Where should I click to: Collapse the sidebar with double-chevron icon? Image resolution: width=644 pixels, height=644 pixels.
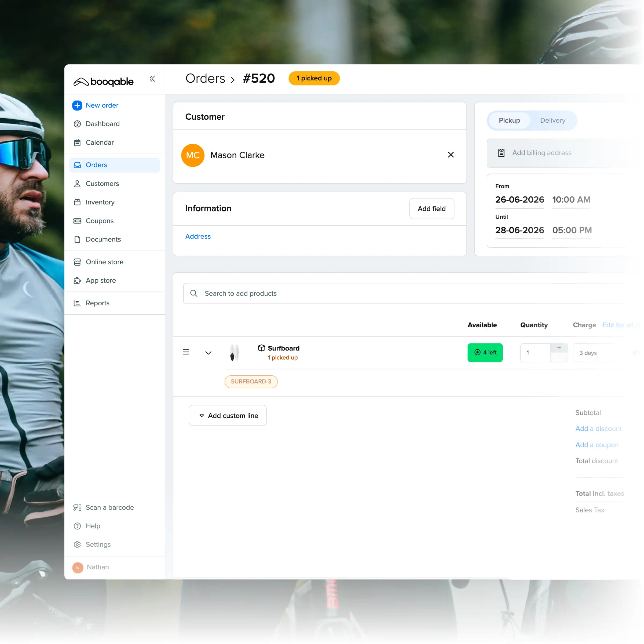tap(152, 79)
